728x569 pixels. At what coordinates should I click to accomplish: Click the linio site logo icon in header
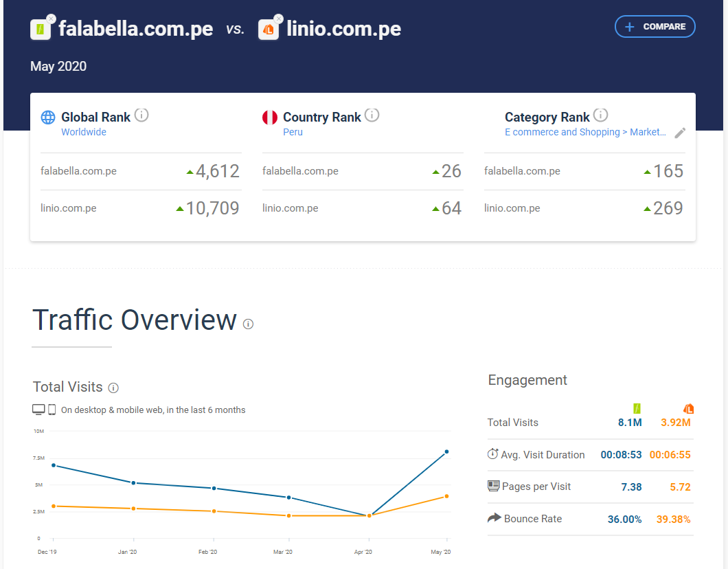(269, 30)
